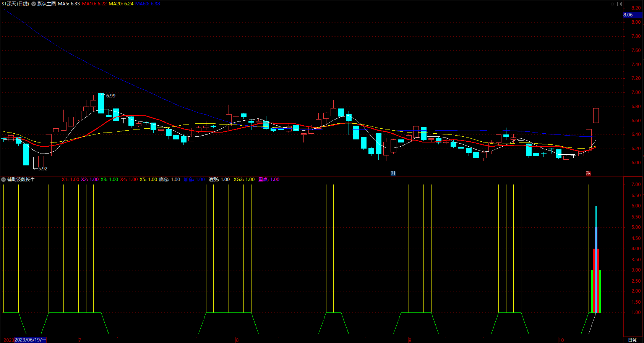Click the 5.92 low price annotation

tap(42, 168)
